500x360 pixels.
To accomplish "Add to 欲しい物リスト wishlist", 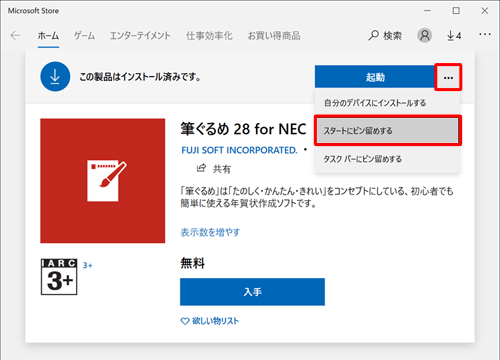I will tap(210, 321).
